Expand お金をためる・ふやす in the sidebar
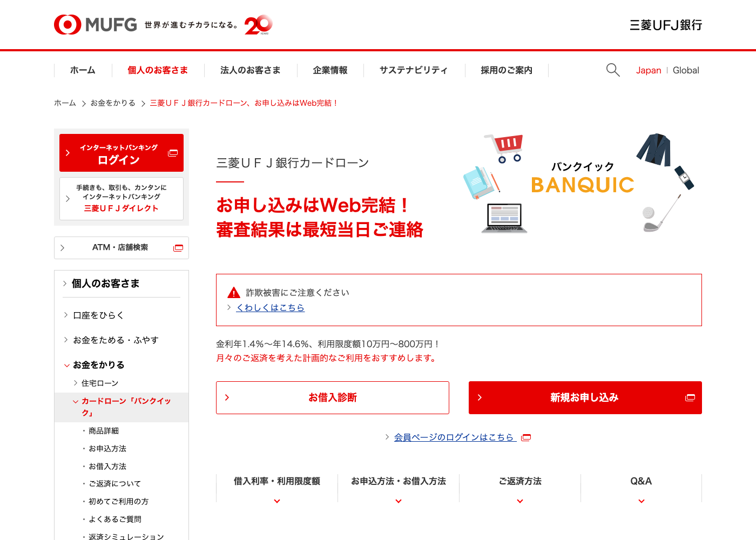 [x=116, y=340]
